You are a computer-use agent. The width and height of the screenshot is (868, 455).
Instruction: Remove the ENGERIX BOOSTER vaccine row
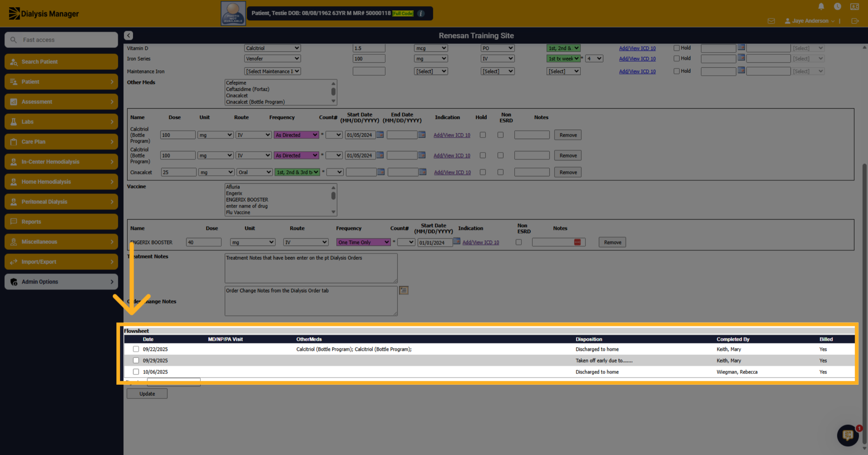pos(612,242)
